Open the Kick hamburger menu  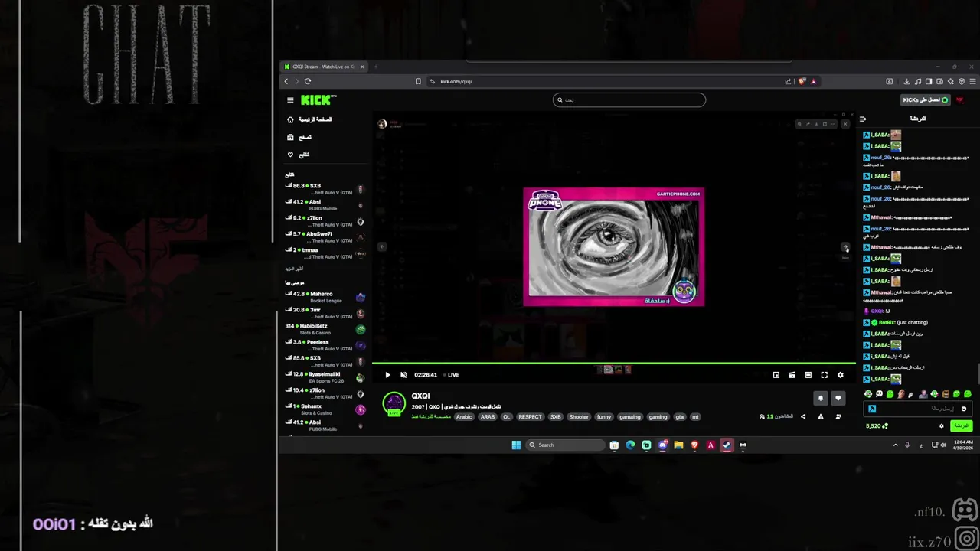[290, 100]
